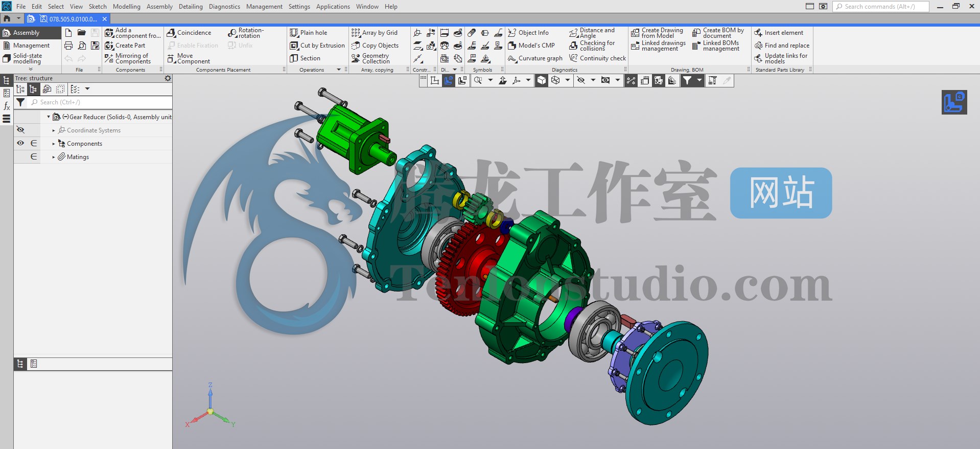Click Create Drawing from Model

pyautogui.click(x=657, y=33)
